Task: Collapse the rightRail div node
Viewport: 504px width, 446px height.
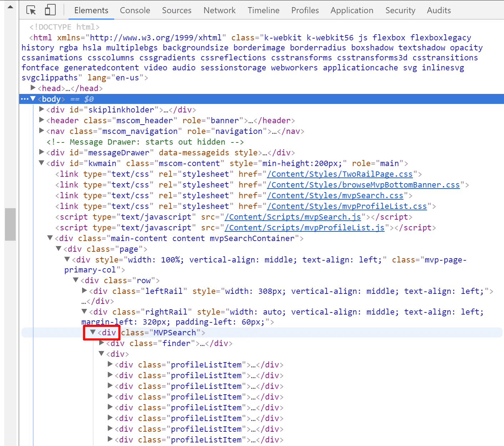Action: click(x=85, y=311)
